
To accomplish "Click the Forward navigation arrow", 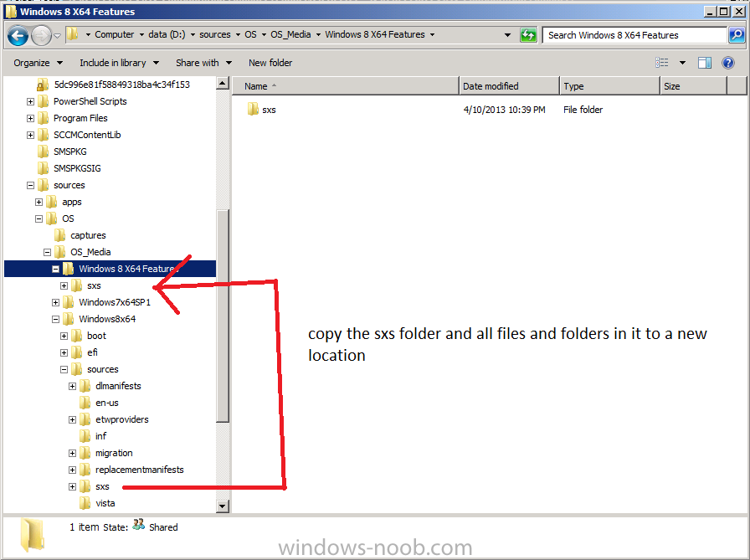I will coord(41,35).
